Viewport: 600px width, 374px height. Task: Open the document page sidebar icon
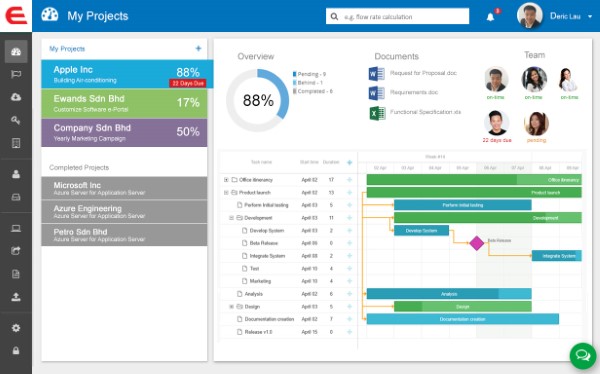click(16, 274)
